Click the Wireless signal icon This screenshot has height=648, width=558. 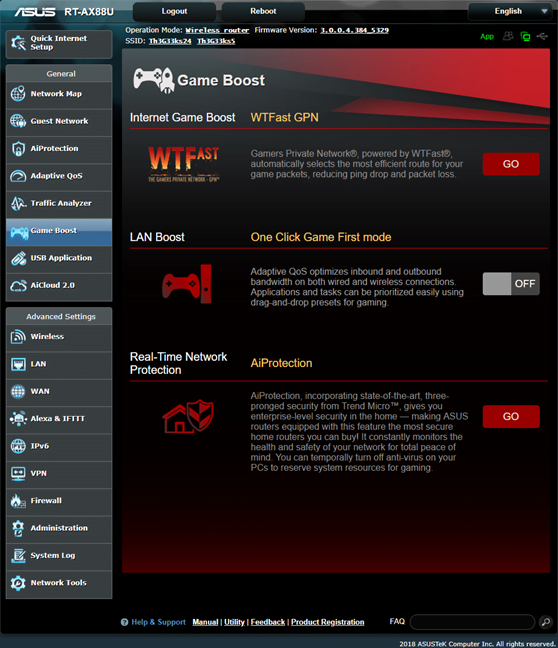(18, 337)
